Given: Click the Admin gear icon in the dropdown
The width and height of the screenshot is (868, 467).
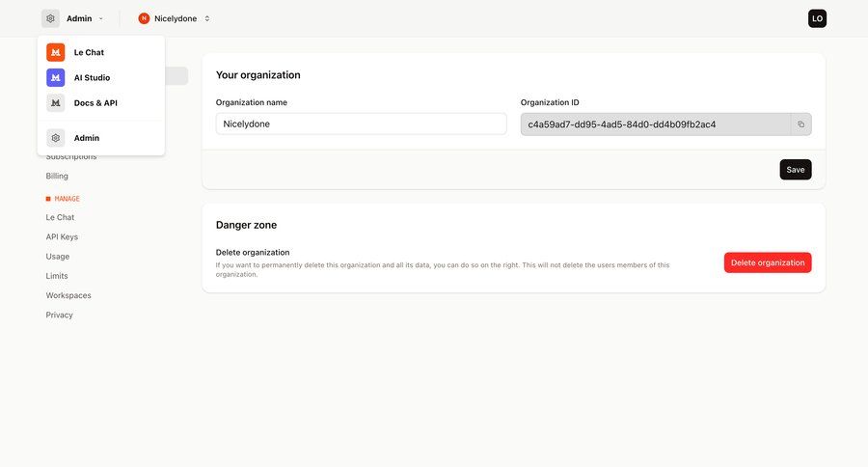Looking at the screenshot, I should tap(55, 138).
